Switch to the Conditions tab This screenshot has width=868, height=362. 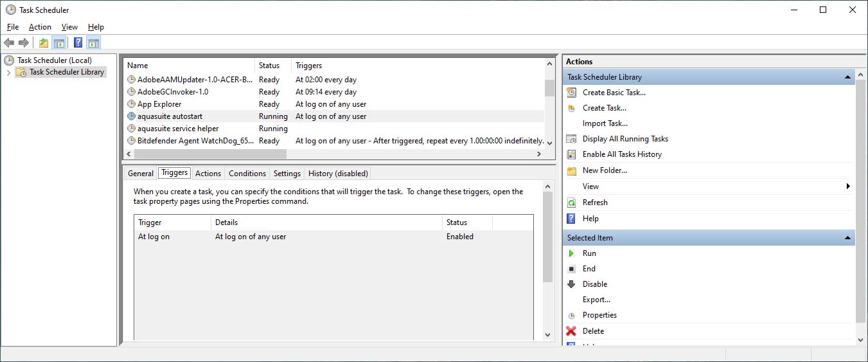click(x=247, y=174)
